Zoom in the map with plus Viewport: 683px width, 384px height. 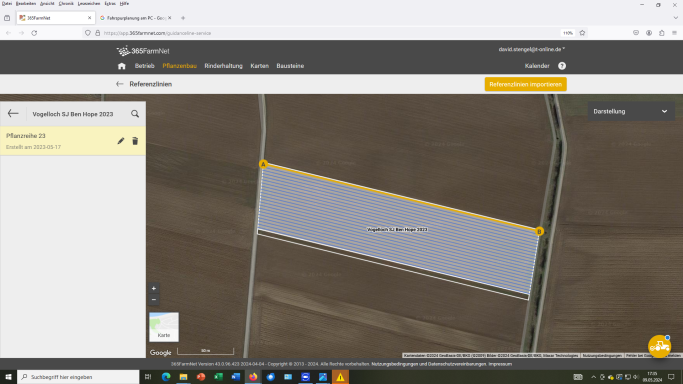tap(154, 288)
